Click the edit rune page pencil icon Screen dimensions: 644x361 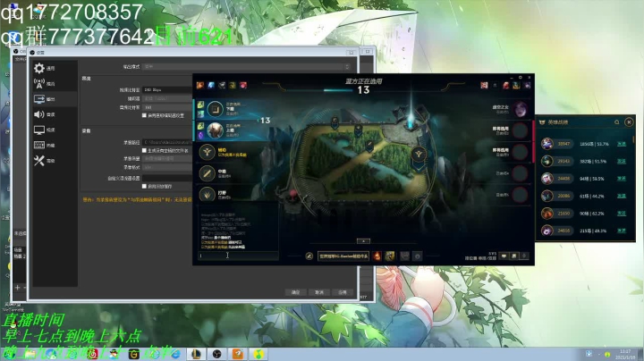309,256
